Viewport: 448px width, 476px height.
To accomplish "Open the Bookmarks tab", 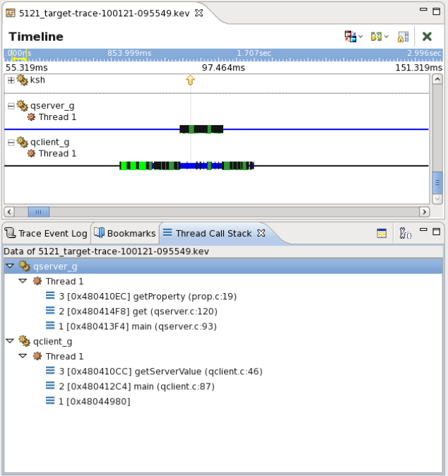I will pos(125,233).
